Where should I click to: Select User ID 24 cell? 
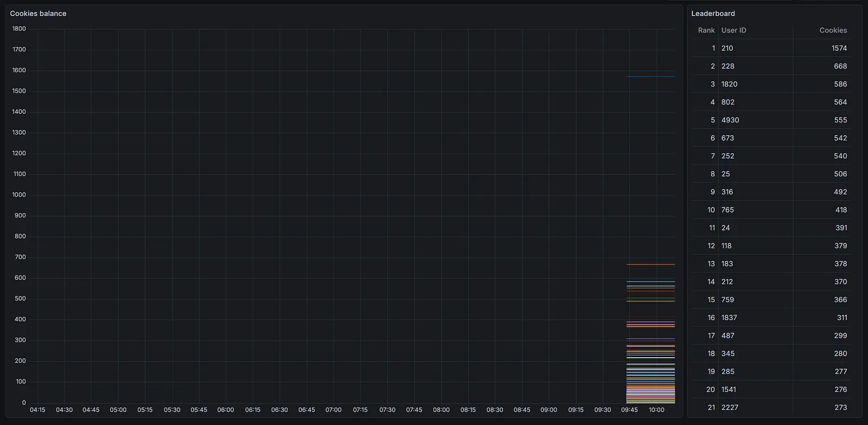coord(755,228)
